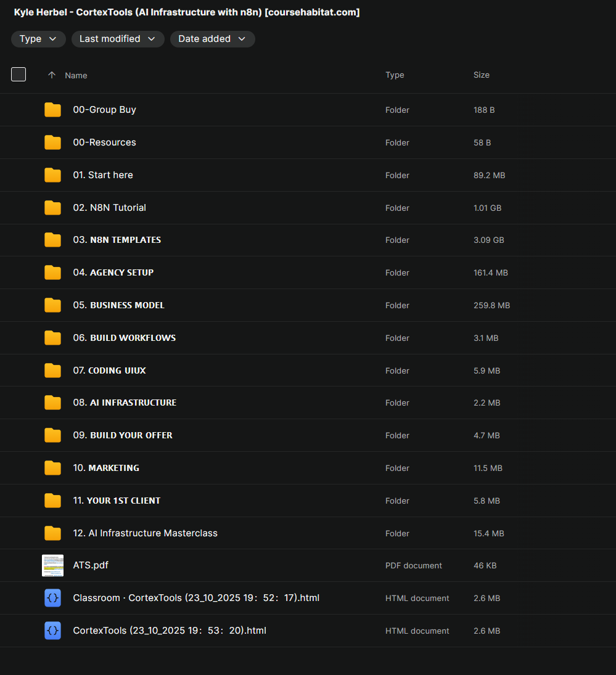
Task: Select the 04. AGENCY SETUP name
Action: tap(113, 272)
